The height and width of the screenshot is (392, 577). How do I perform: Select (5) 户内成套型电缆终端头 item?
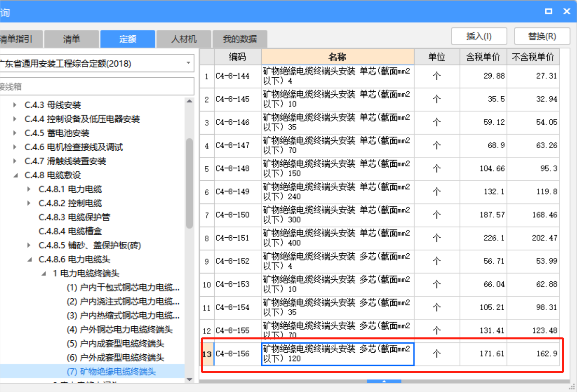coord(115,344)
